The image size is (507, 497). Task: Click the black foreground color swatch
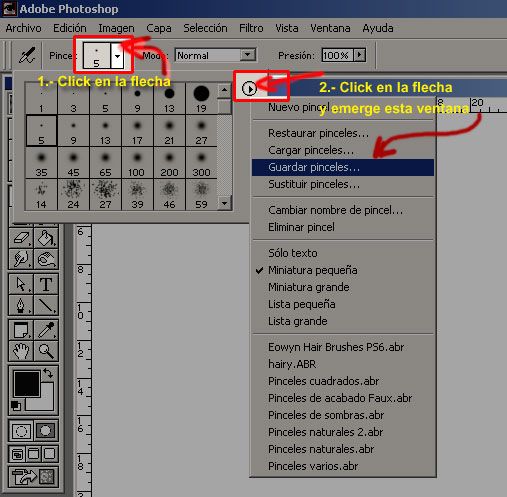click(x=26, y=383)
